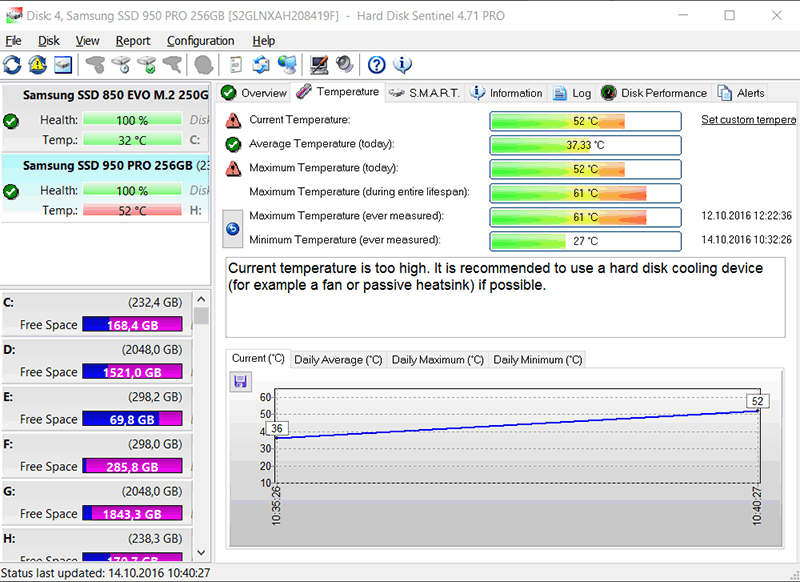Click drive G: free space 1843,3 GB bar
800x582 pixels.
click(x=132, y=513)
